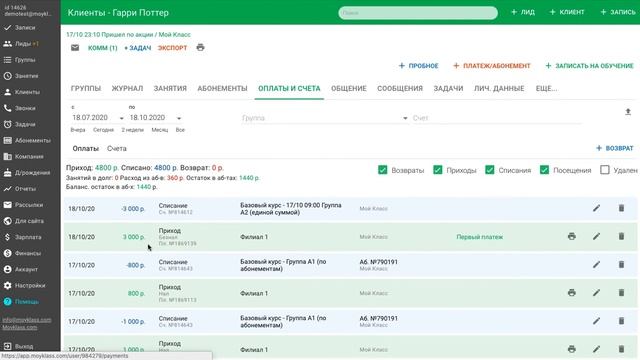Delete the 17/10/20 -1 000 р. Списание row
640x360 pixels.
tap(621, 321)
